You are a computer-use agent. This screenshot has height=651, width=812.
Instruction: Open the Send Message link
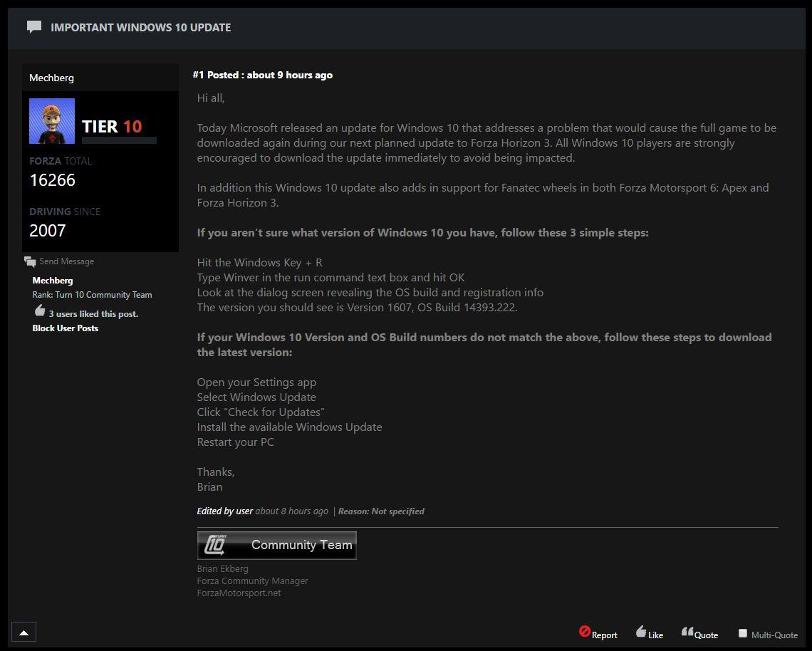click(67, 261)
